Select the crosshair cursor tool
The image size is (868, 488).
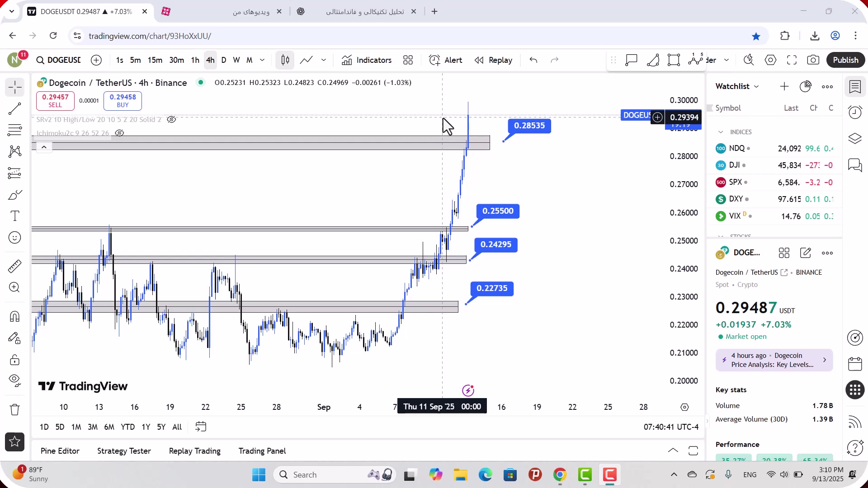(15, 87)
